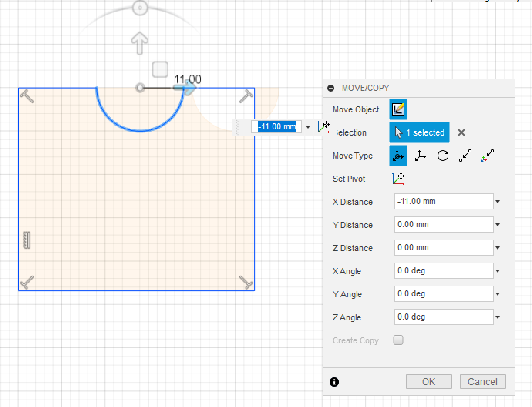Open the Y Distance dropdown
The height and width of the screenshot is (407, 532).
497,224
